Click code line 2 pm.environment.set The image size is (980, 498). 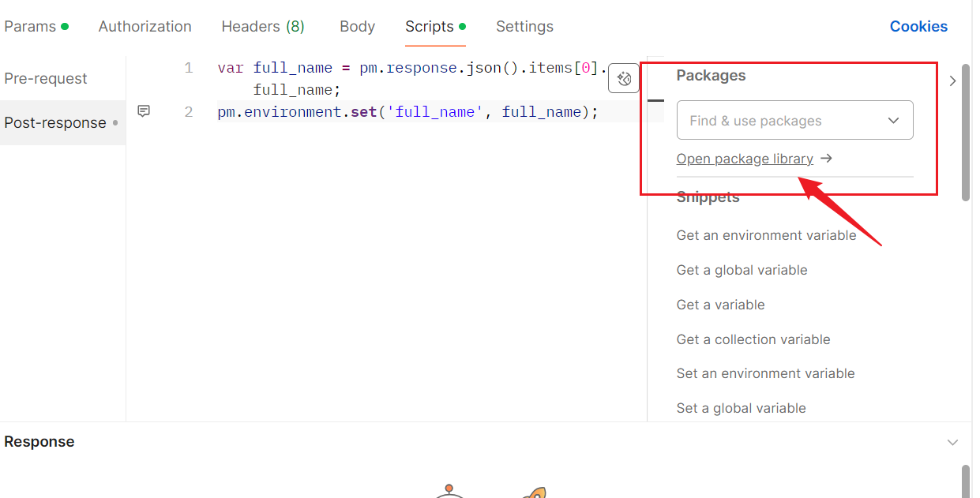408,112
